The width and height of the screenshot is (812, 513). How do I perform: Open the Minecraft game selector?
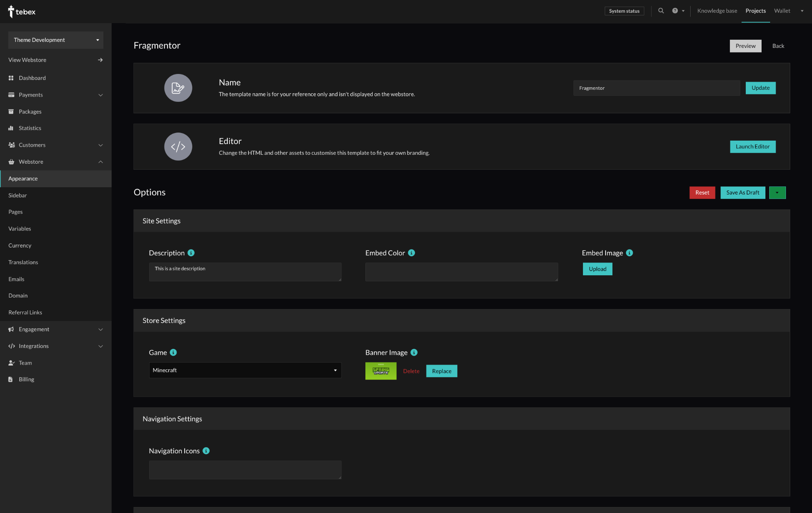coord(245,370)
